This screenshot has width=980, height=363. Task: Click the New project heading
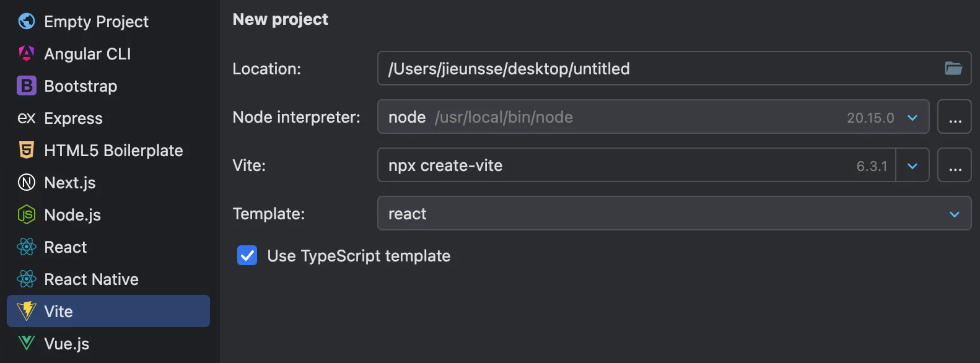(281, 19)
